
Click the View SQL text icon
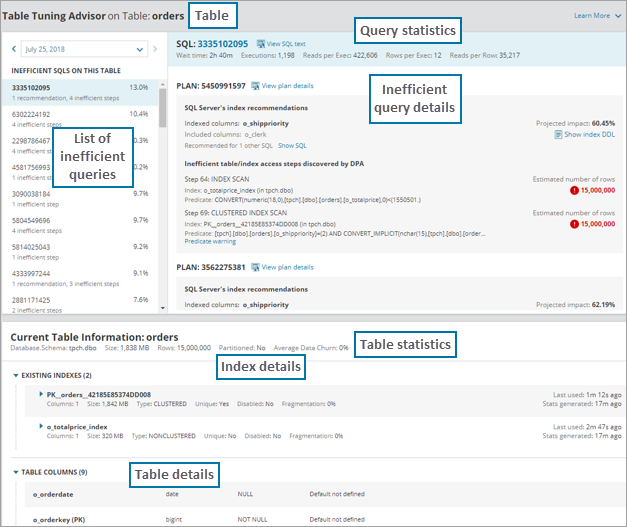[260, 44]
